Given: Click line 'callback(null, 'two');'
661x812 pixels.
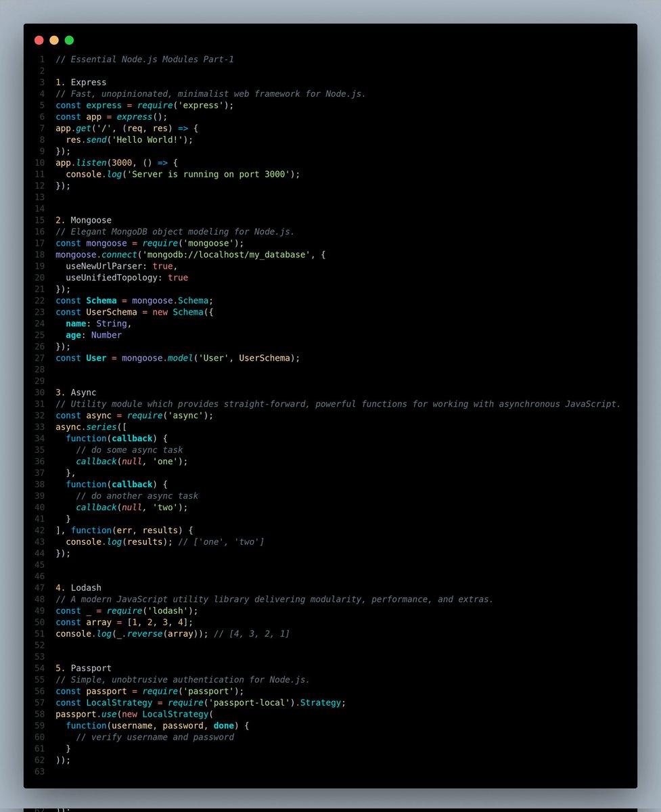Looking at the screenshot, I should tap(132, 507).
